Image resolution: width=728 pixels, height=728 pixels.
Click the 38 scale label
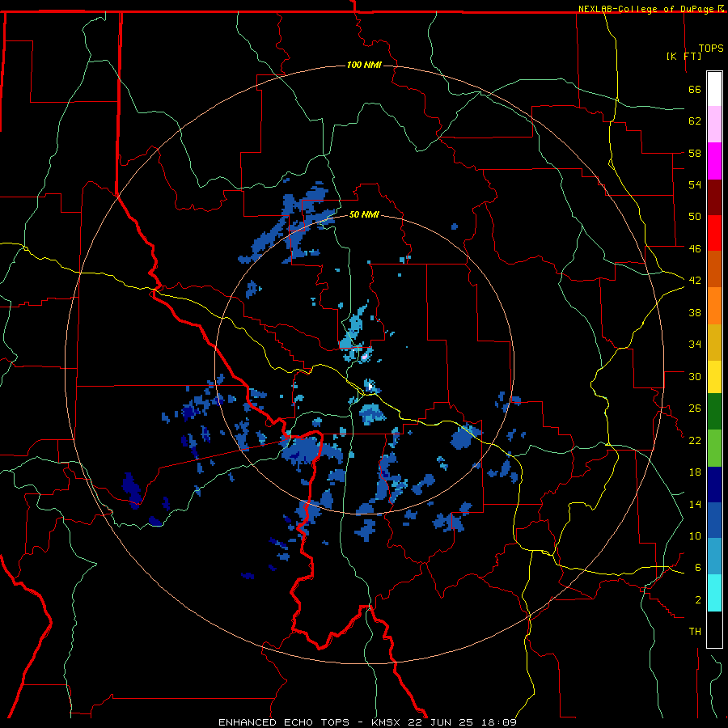(695, 312)
